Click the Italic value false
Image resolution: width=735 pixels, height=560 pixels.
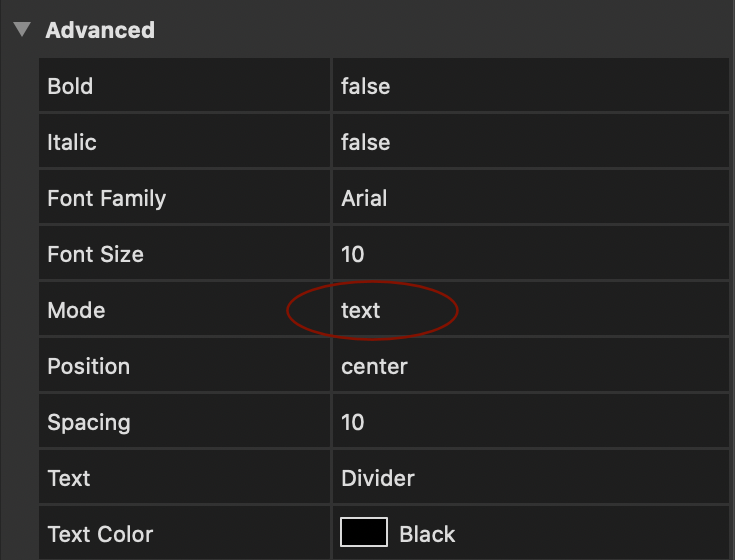pyautogui.click(x=365, y=142)
